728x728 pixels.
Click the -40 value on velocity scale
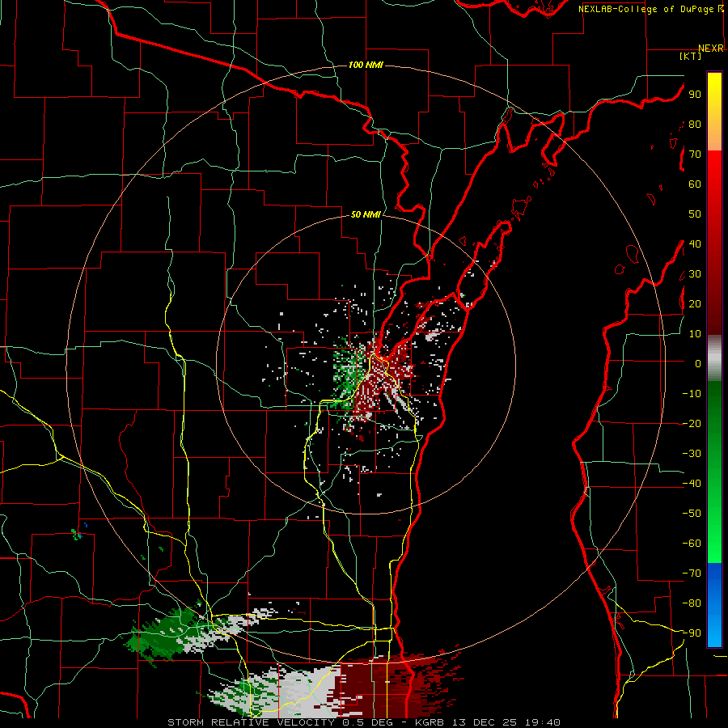692,484
